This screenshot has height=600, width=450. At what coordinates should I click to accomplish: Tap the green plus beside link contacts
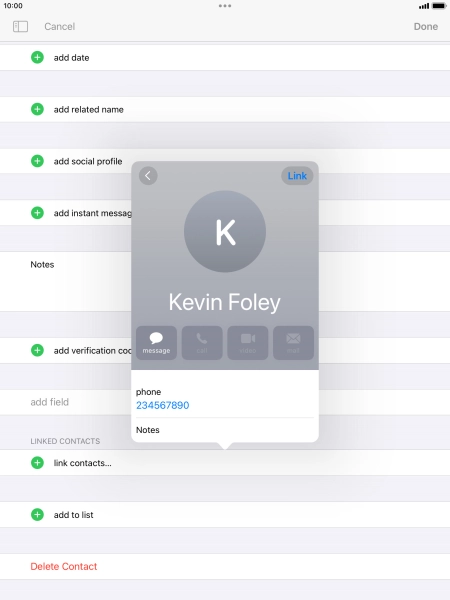pos(37,463)
